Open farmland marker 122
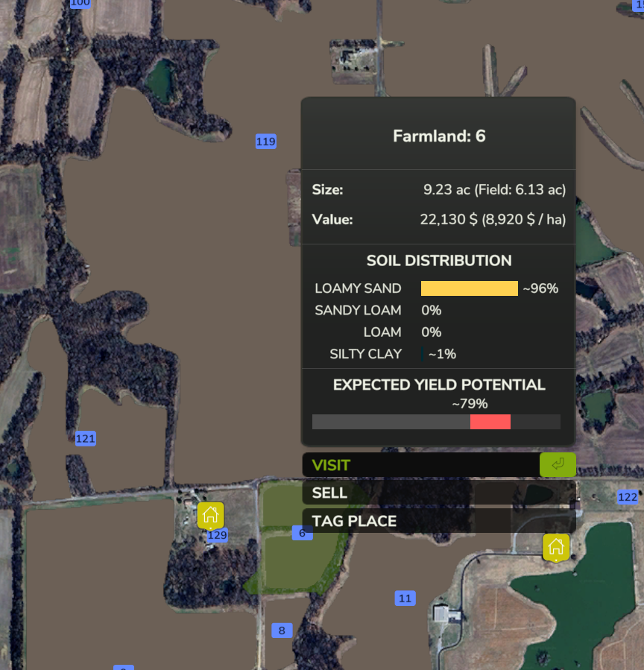This screenshot has height=670, width=644. click(628, 497)
